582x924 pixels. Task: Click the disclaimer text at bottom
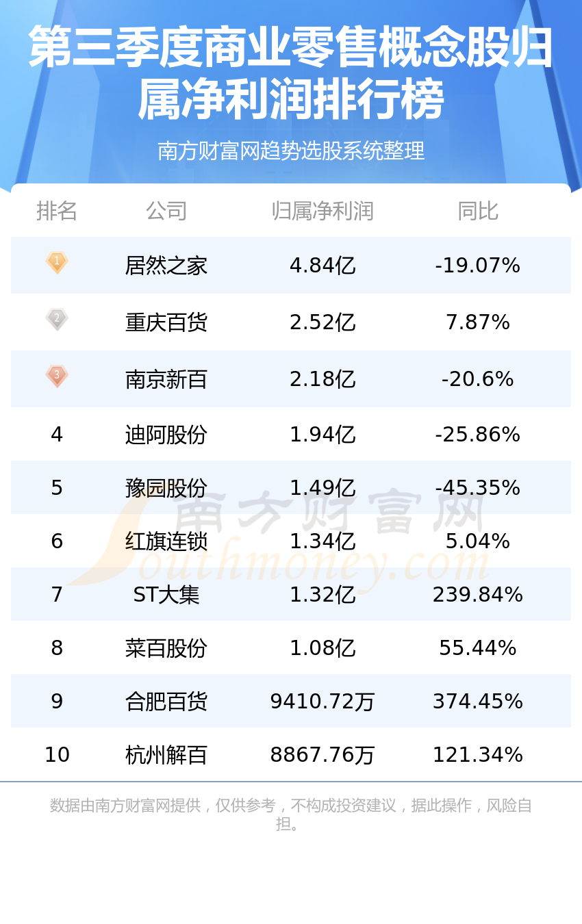click(x=291, y=814)
